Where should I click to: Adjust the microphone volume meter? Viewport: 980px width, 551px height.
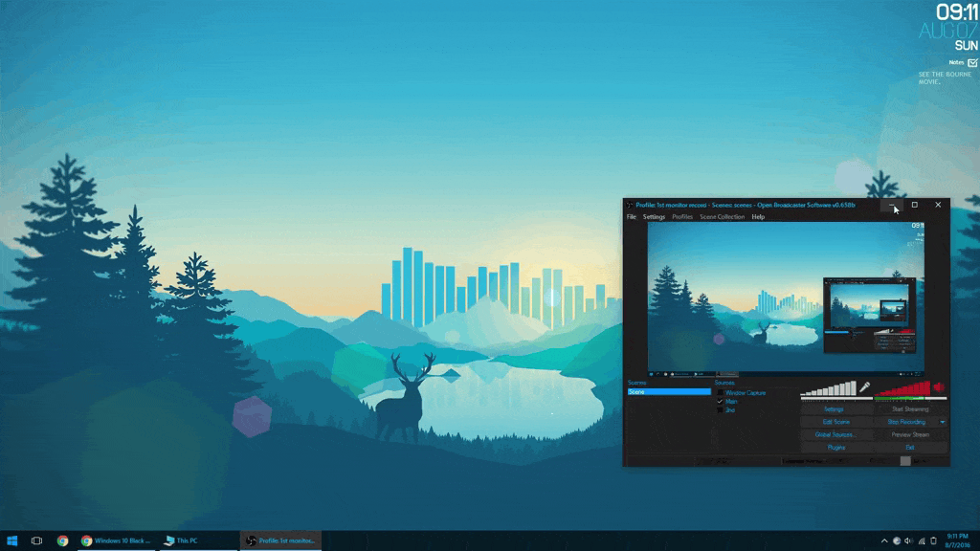(829, 388)
